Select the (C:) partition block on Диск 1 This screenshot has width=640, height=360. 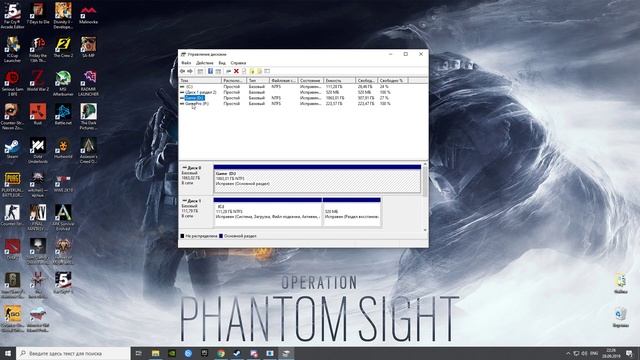click(268, 212)
